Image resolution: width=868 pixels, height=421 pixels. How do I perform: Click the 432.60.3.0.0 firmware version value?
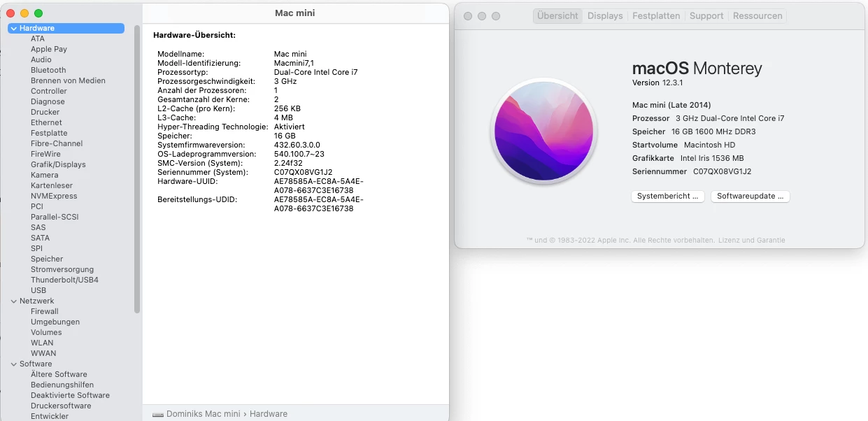[297, 145]
